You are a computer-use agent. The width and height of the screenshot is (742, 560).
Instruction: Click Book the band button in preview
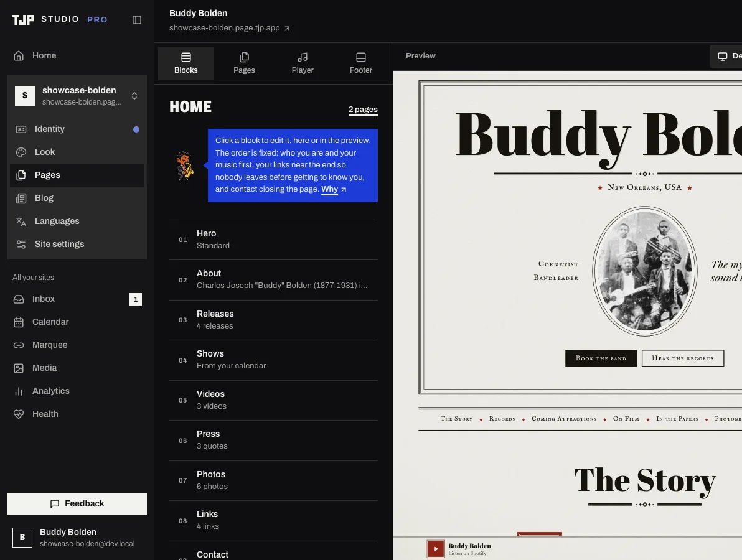point(601,358)
